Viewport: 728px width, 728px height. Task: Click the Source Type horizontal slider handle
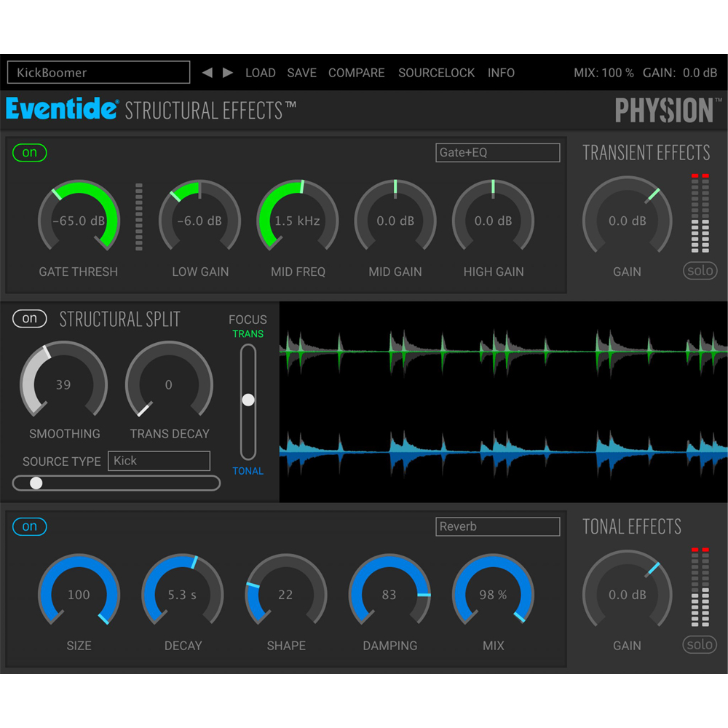pyautogui.click(x=36, y=483)
